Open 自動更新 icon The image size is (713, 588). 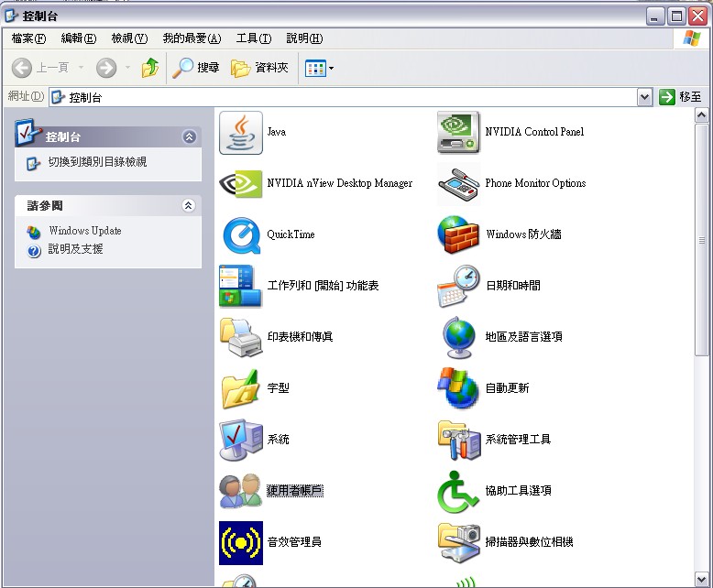point(458,388)
